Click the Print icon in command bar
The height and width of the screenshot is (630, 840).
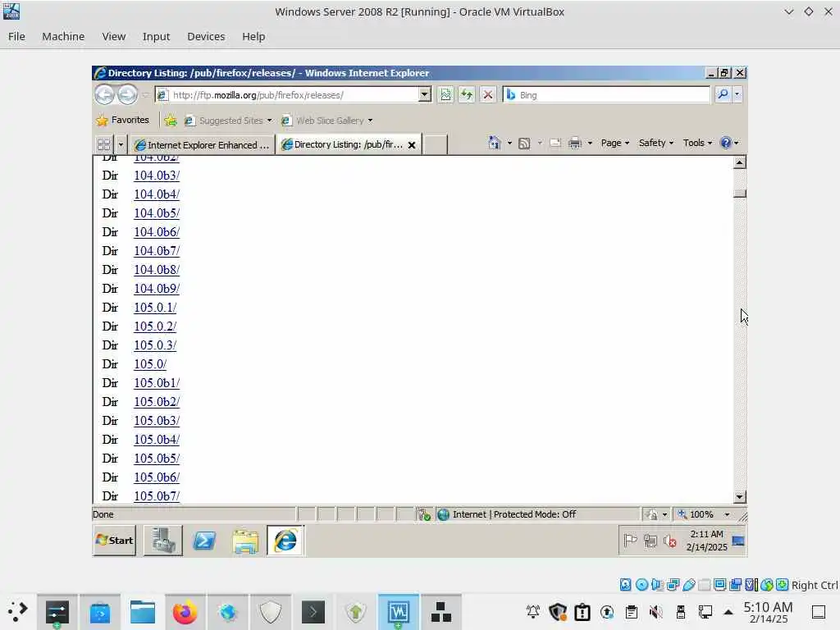pyautogui.click(x=575, y=143)
